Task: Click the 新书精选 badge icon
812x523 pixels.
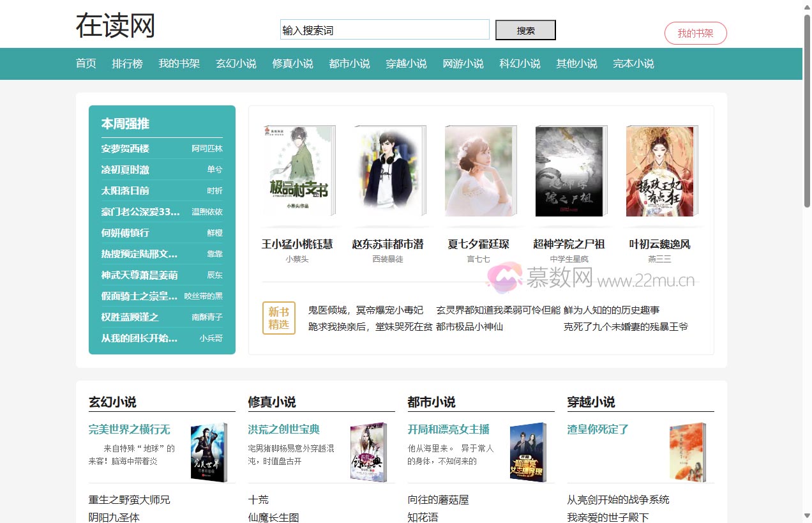Action: coord(279,318)
